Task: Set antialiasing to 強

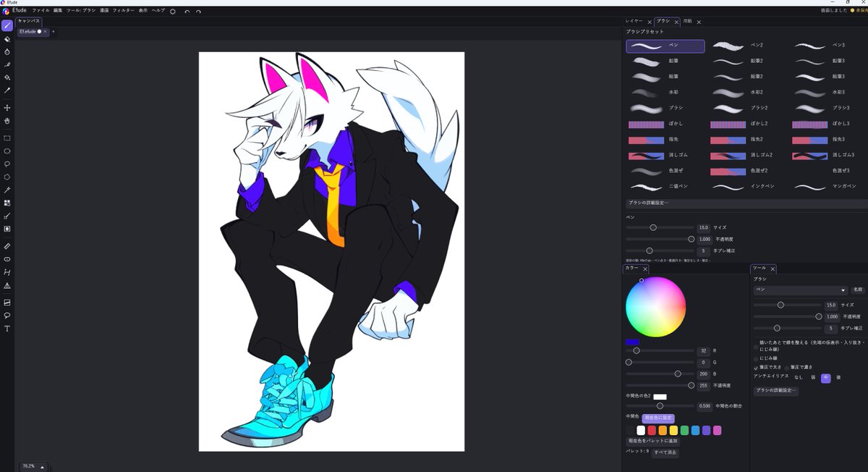Action: [838, 377]
